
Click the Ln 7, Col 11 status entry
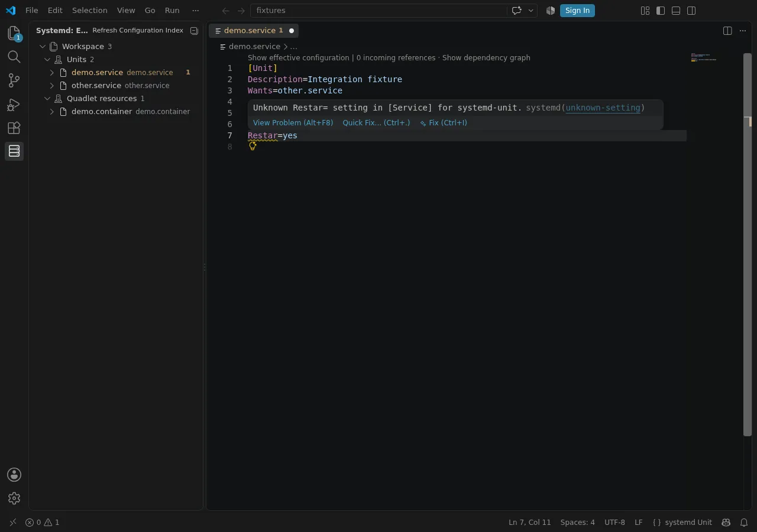pyautogui.click(x=530, y=523)
